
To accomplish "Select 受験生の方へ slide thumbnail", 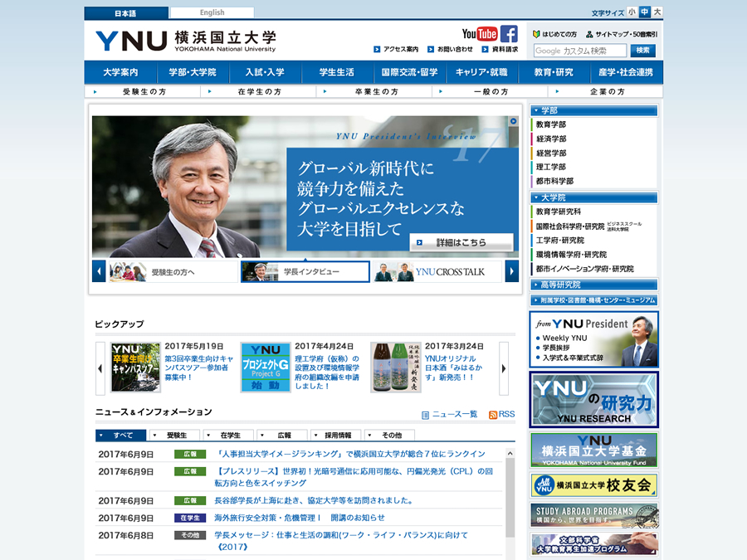I will 173,272.
